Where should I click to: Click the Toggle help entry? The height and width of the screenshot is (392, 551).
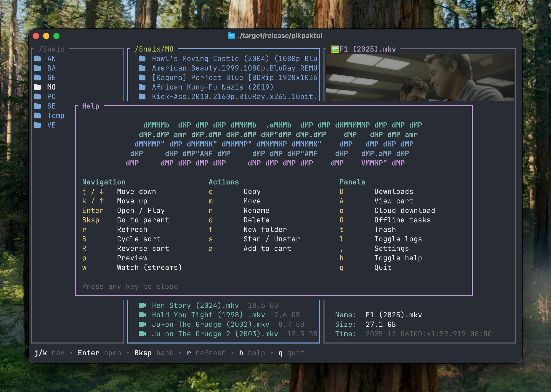[x=398, y=258]
